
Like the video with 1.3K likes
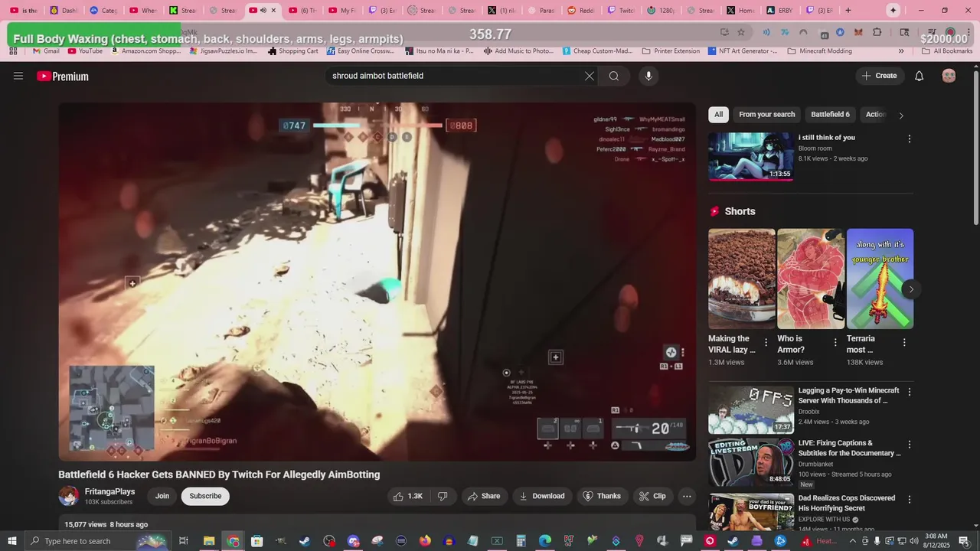407,496
